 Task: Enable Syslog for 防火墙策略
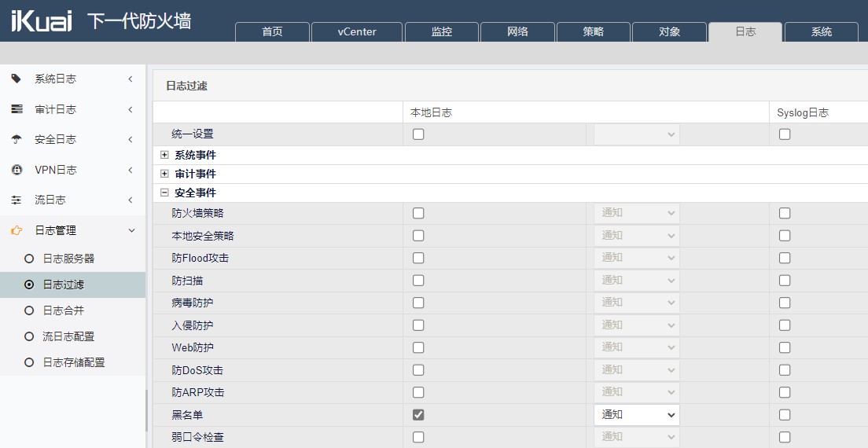point(785,213)
